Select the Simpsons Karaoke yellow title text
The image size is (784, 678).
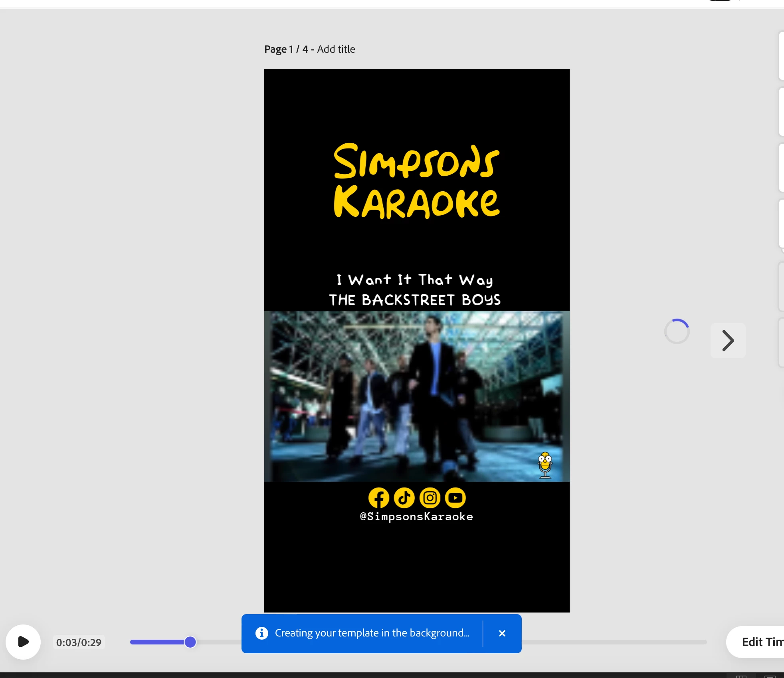tap(416, 181)
